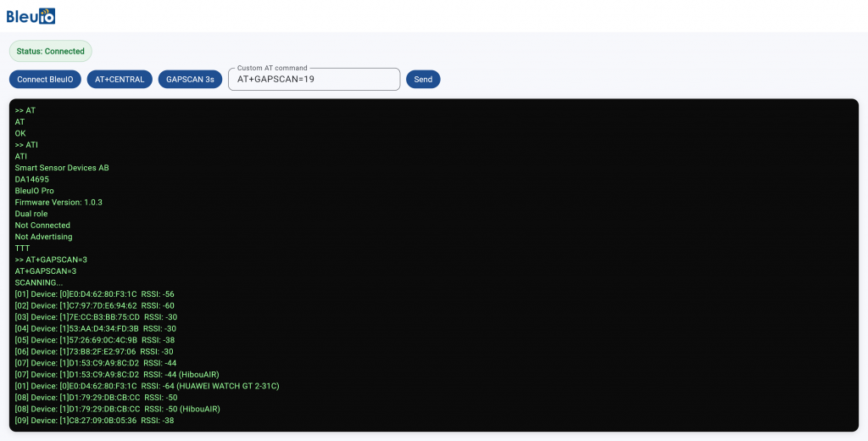Select device [02] C7:97:7D:E6:94:62 line
868x441 pixels.
95,306
